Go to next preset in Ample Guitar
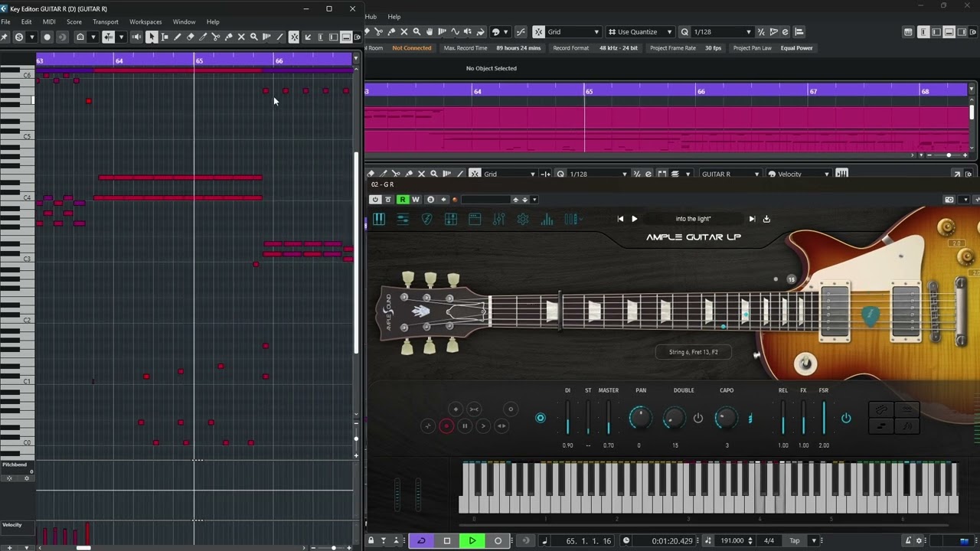This screenshot has height=551, width=980. (x=752, y=219)
